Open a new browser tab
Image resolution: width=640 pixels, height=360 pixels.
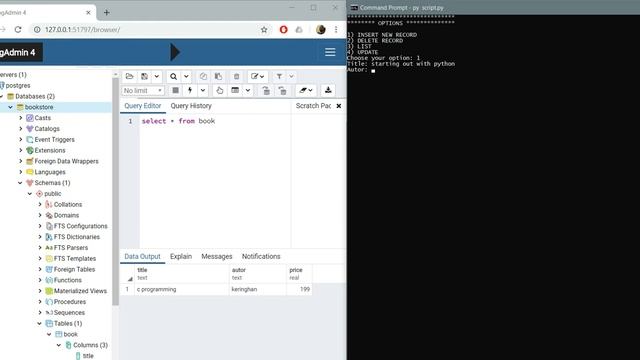pyautogui.click(x=107, y=12)
